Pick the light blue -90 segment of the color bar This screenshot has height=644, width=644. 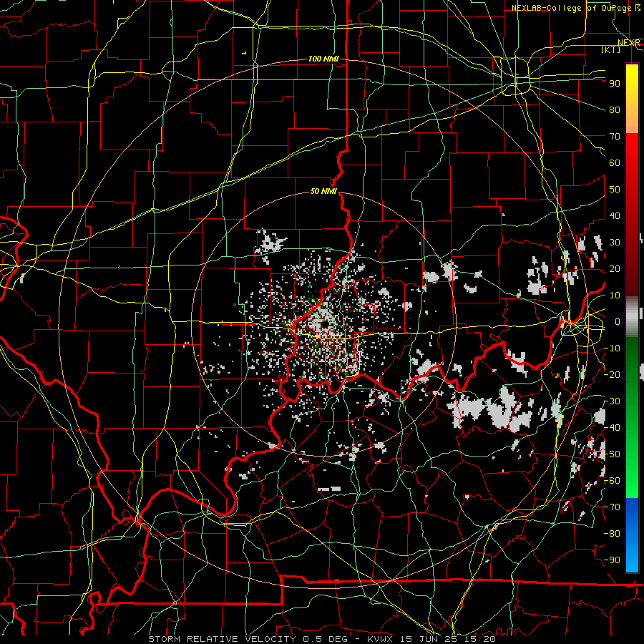point(632,559)
